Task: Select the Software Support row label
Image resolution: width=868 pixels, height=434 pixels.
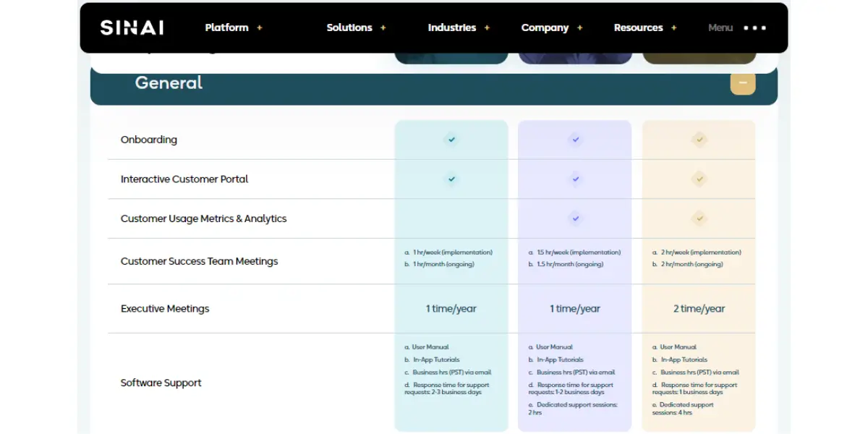Action: [161, 383]
